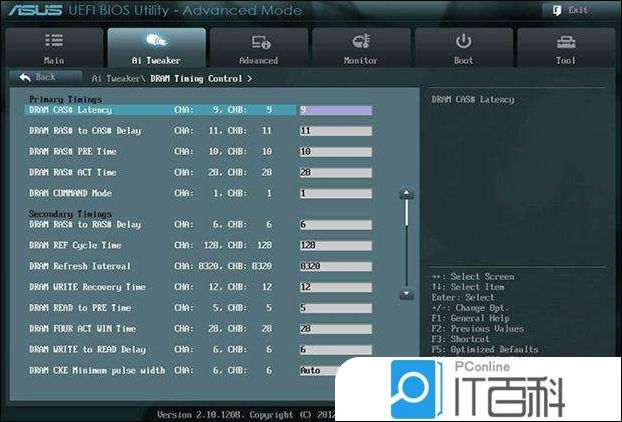The width and height of the screenshot is (622, 422).
Task: Go back with the Back button
Action: click(x=46, y=77)
